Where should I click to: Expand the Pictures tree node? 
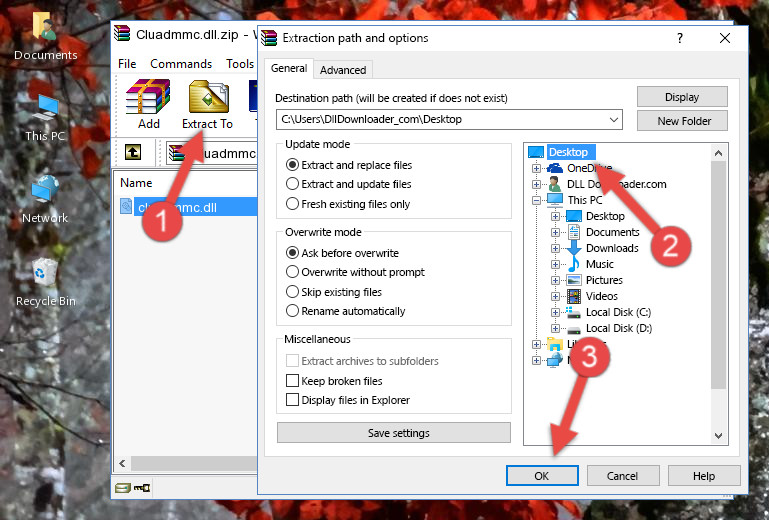pyautogui.click(x=555, y=281)
